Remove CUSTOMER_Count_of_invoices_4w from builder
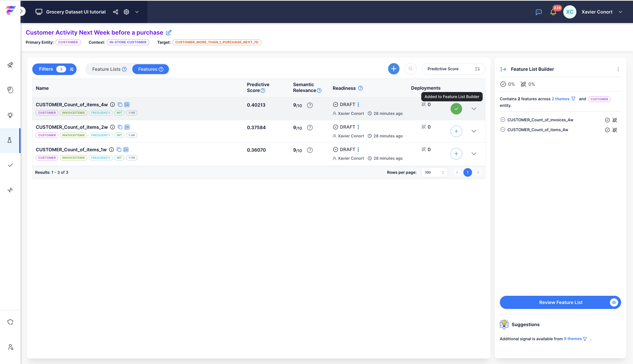Screen dimensions: 633x364 pyautogui.click(x=503, y=120)
